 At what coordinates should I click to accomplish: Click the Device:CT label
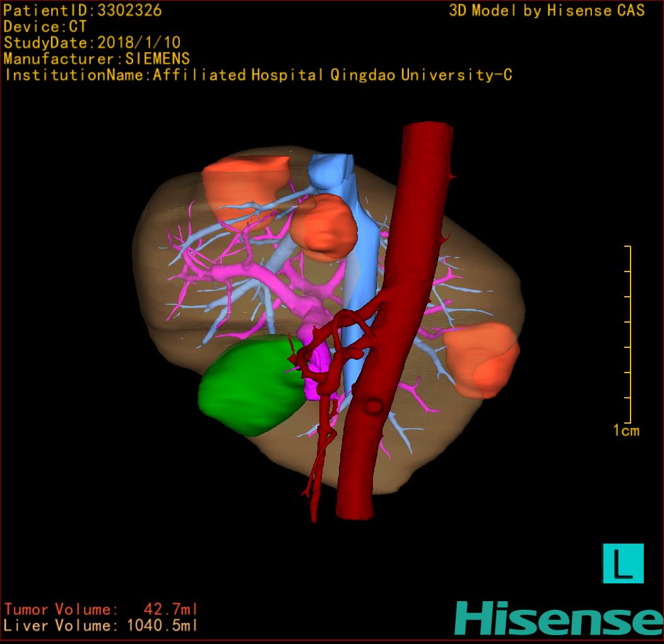pos(45,27)
